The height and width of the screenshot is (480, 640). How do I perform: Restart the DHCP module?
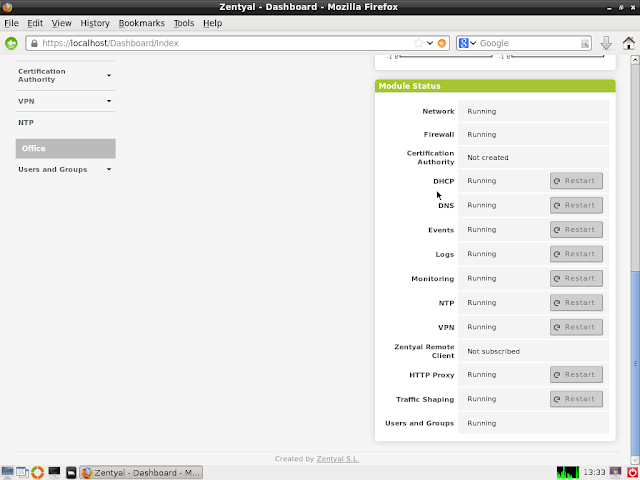[576, 181]
